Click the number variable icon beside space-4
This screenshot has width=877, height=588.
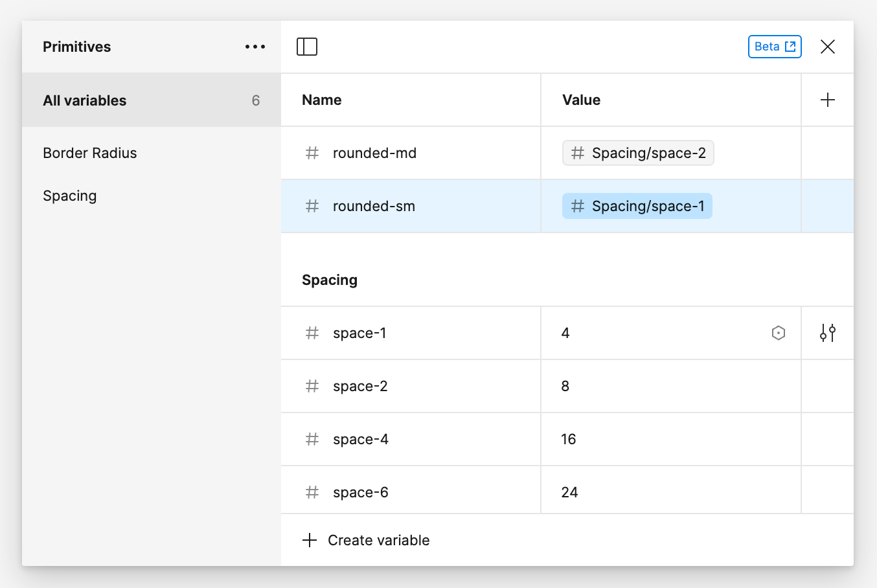point(312,439)
